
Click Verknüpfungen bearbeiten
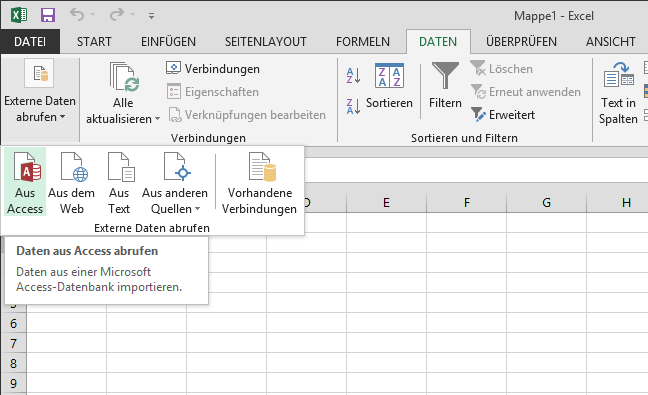(x=247, y=115)
